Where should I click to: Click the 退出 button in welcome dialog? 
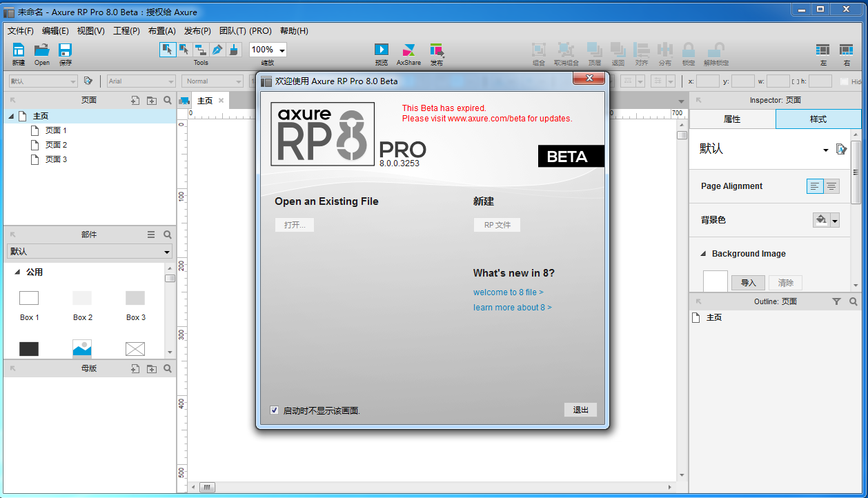pyautogui.click(x=580, y=410)
